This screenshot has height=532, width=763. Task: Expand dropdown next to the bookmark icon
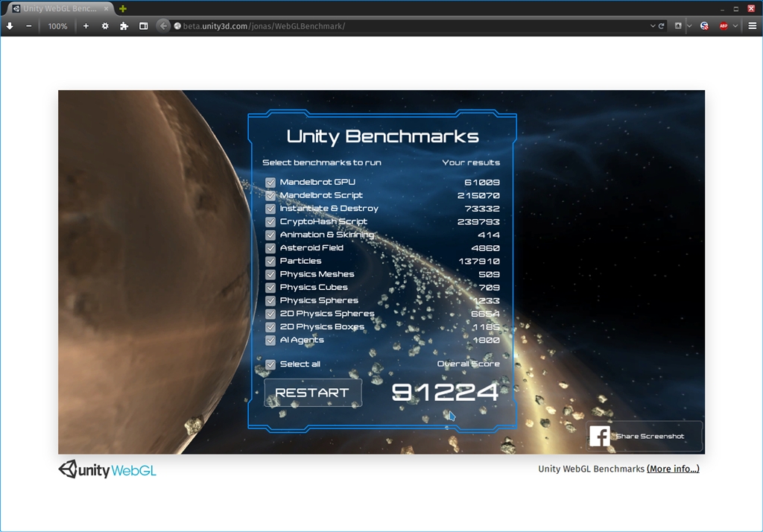coord(689,26)
